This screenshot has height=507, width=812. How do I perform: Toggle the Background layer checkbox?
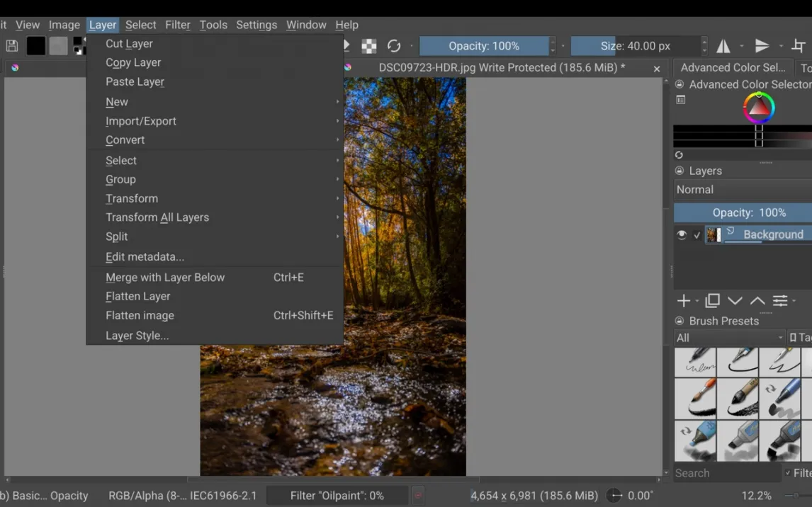(697, 235)
